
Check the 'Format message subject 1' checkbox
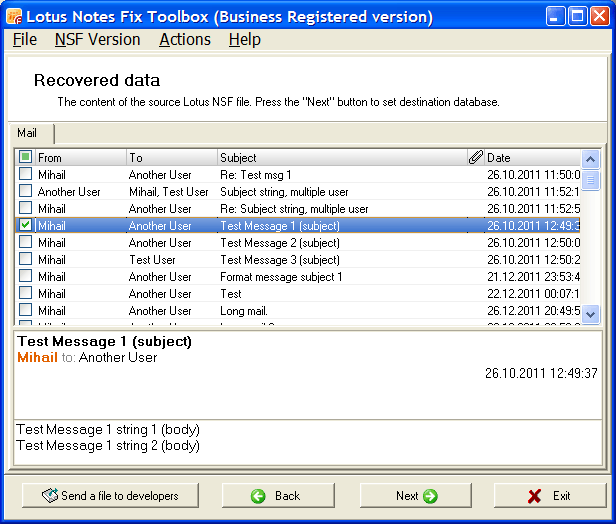tap(26, 276)
